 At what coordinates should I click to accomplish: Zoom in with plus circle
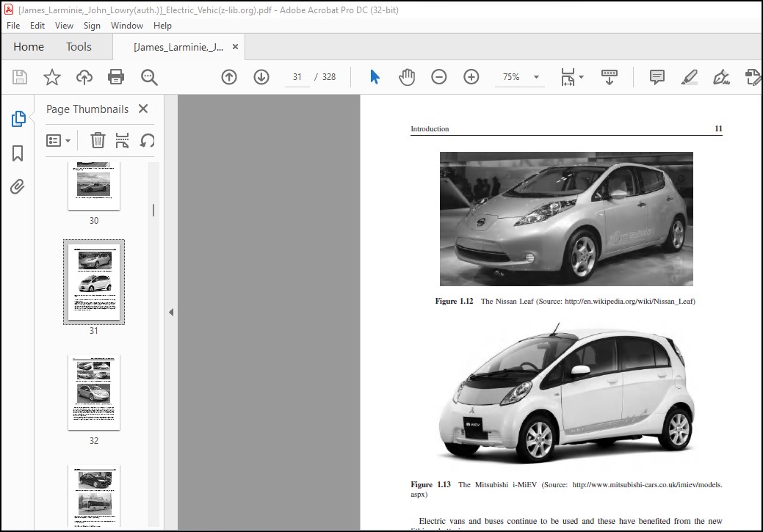471,77
